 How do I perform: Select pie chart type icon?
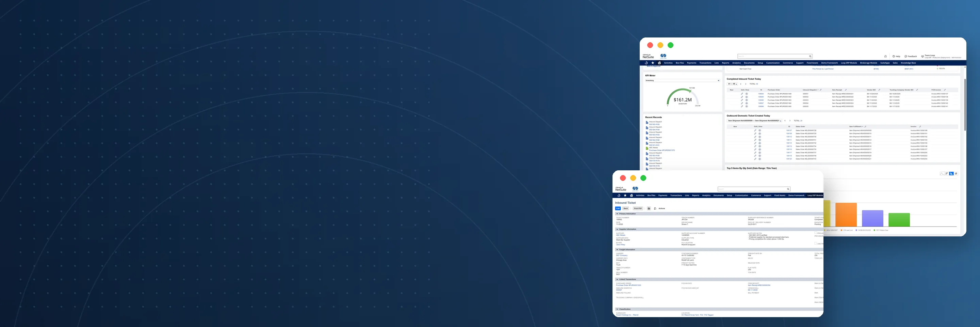pyautogui.click(x=956, y=174)
